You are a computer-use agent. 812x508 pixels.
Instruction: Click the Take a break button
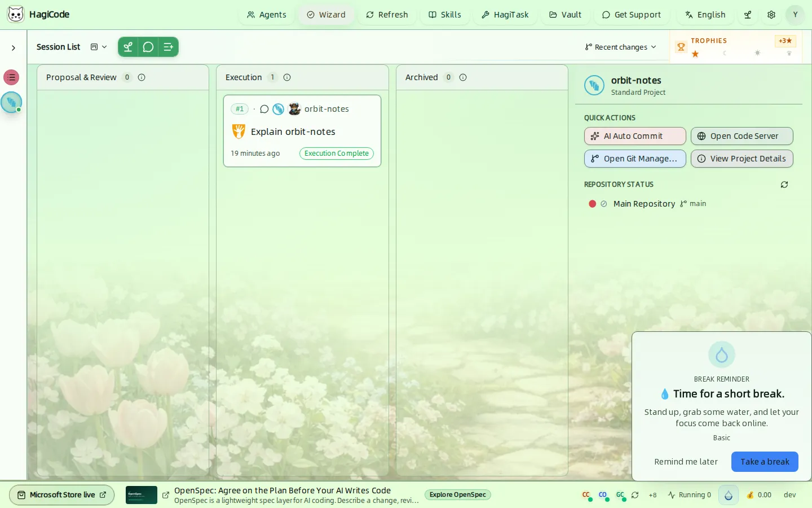click(765, 462)
